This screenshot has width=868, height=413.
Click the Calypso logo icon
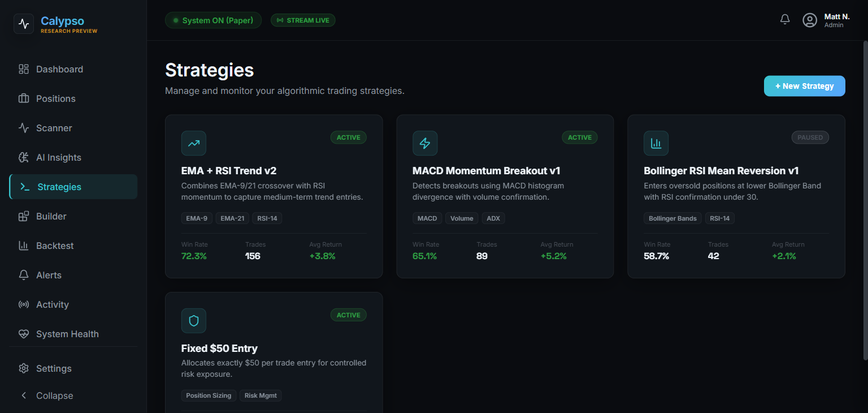tap(23, 24)
